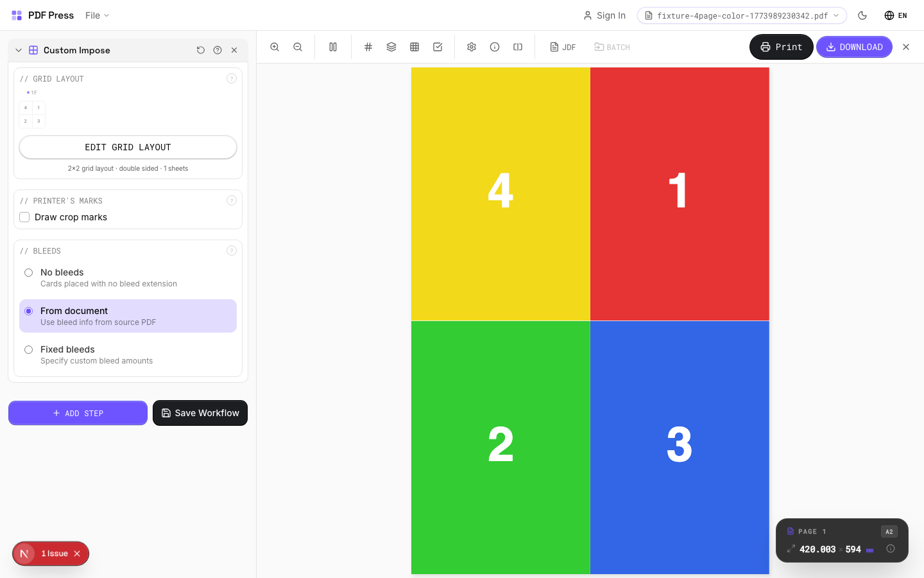Enable the Draw crop marks checkbox
924x578 pixels.
(24, 217)
